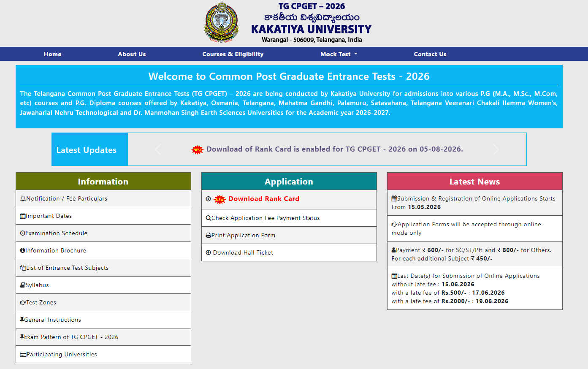This screenshot has width=588, height=369.
Task: Click the user icon beside Payment fee news item
Action: (x=394, y=250)
